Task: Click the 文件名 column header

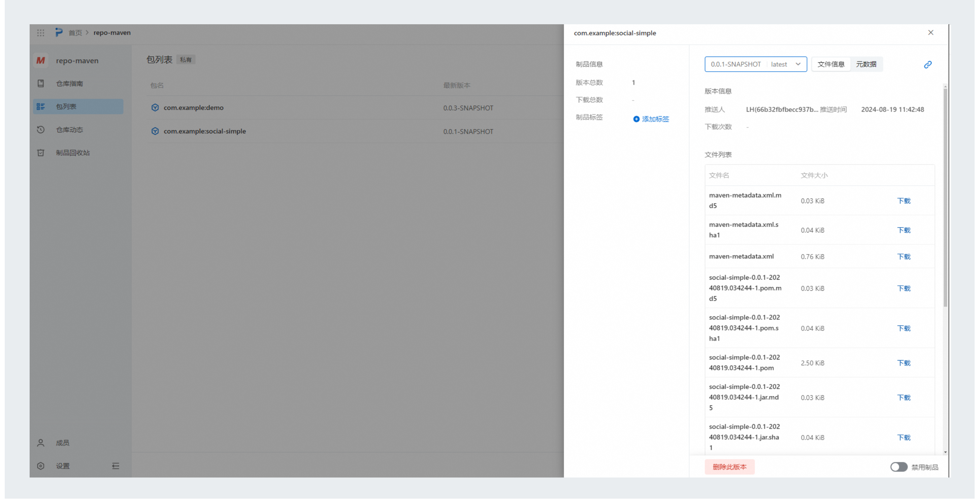Action: (719, 176)
